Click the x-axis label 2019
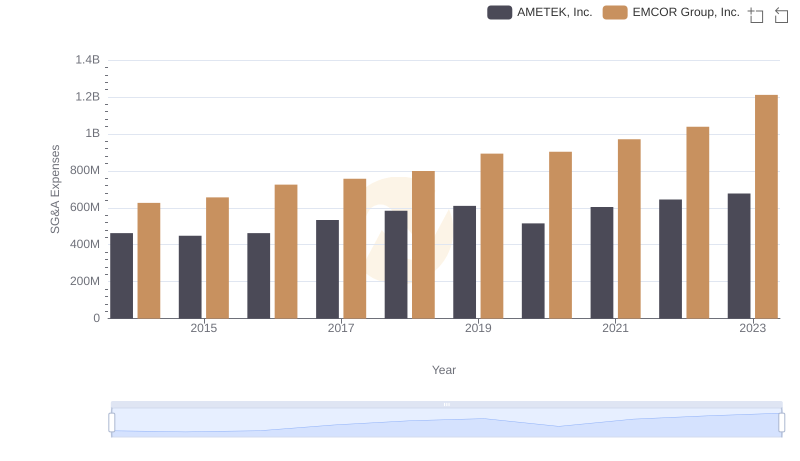The height and width of the screenshot is (461, 800). tap(478, 328)
